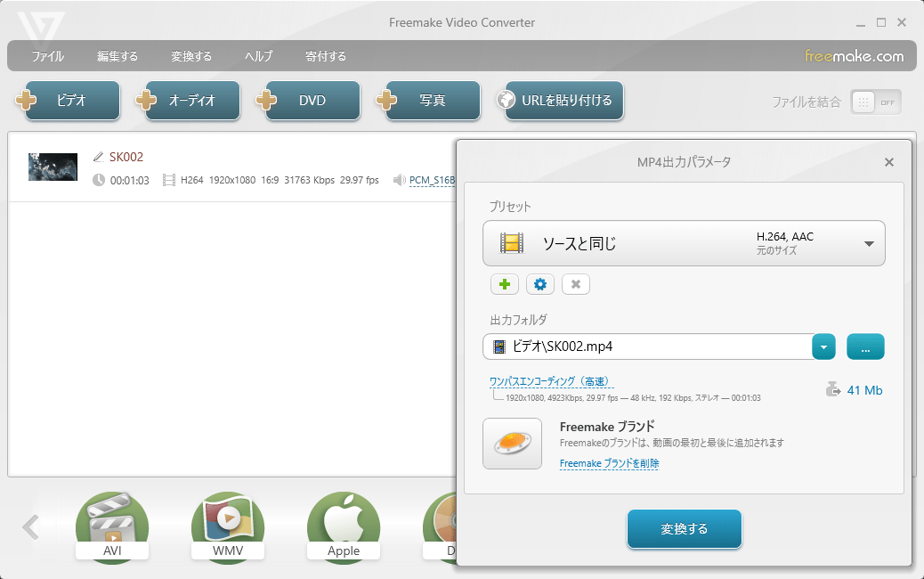Click the Freemake ブランド heading
The image size is (924, 579).
(607, 427)
